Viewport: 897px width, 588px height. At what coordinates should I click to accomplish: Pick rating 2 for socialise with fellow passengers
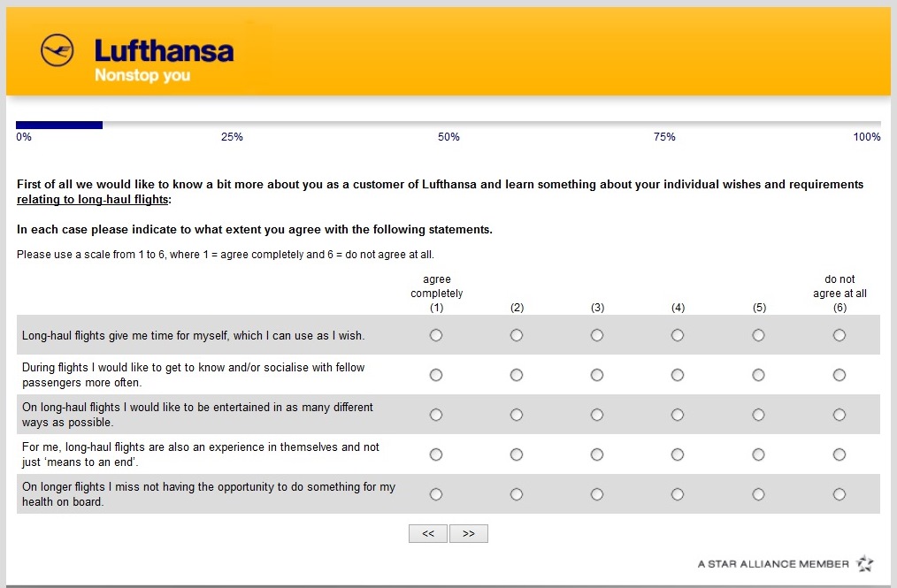517,375
